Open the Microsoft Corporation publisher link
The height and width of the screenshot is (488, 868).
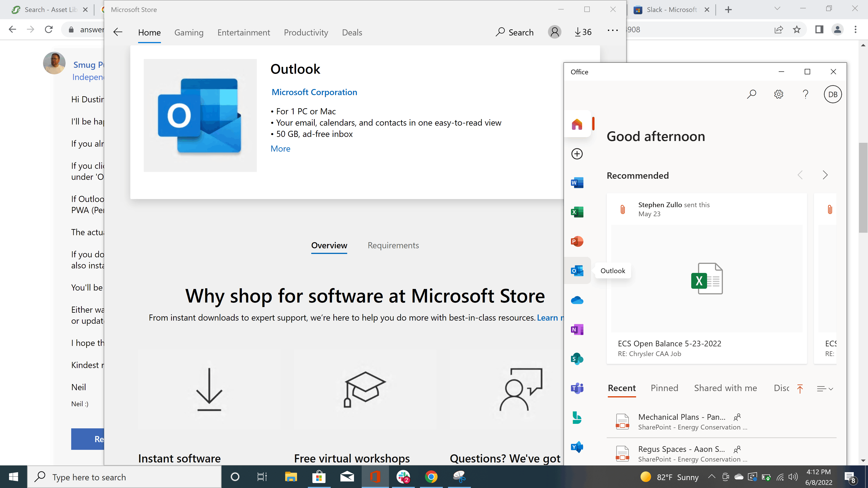point(314,92)
